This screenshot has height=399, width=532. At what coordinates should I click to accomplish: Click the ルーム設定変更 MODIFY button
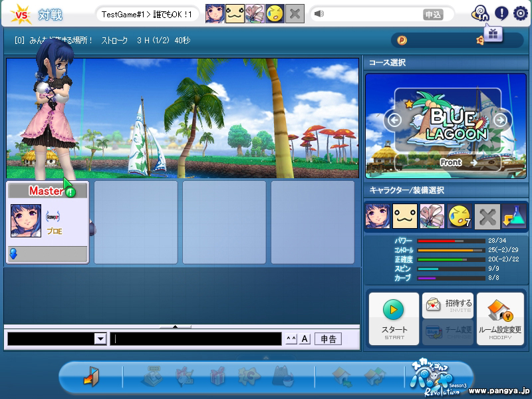501,319
